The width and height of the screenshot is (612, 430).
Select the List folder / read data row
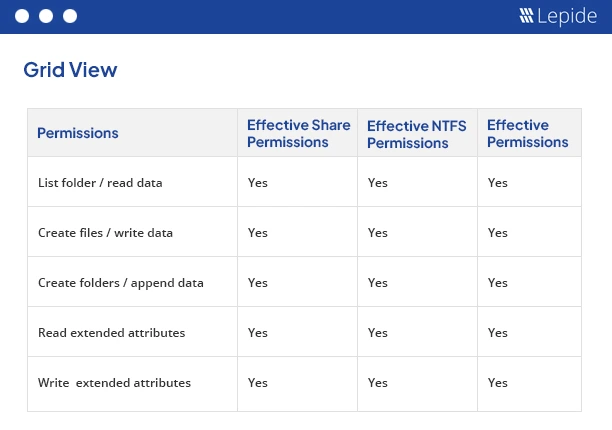point(304,182)
